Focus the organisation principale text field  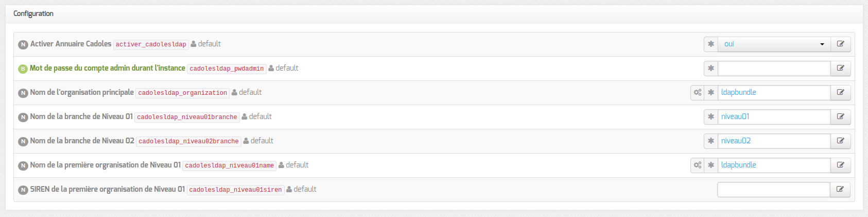tap(774, 93)
